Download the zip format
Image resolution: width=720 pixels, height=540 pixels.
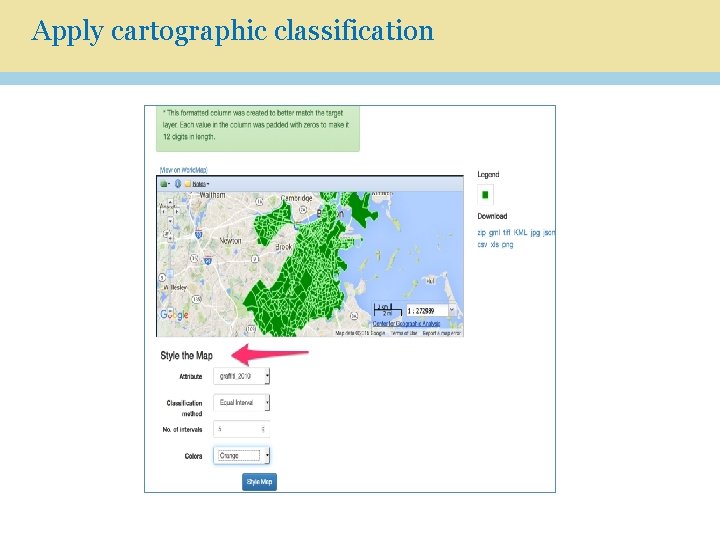[481, 233]
